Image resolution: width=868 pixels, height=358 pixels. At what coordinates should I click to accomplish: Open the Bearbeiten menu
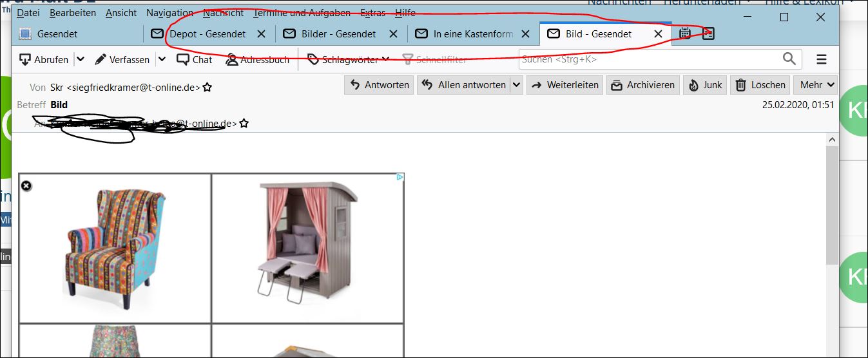click(73, 13)
